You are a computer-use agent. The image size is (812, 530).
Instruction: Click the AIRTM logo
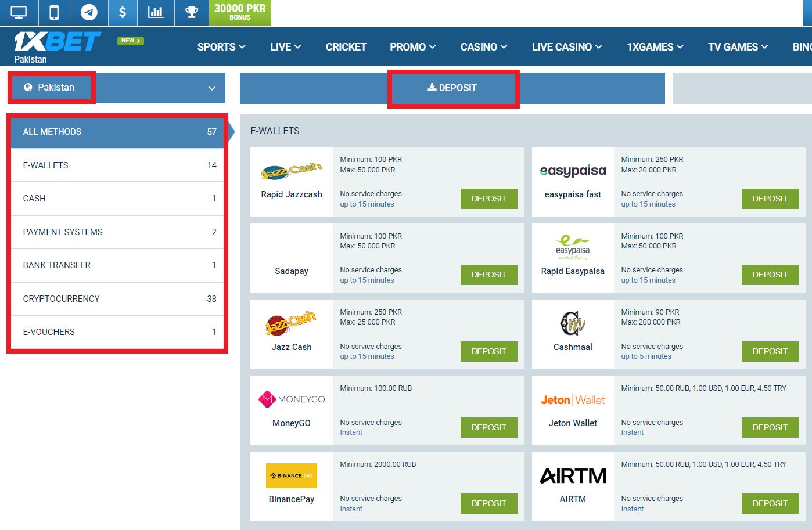point(573,476)
